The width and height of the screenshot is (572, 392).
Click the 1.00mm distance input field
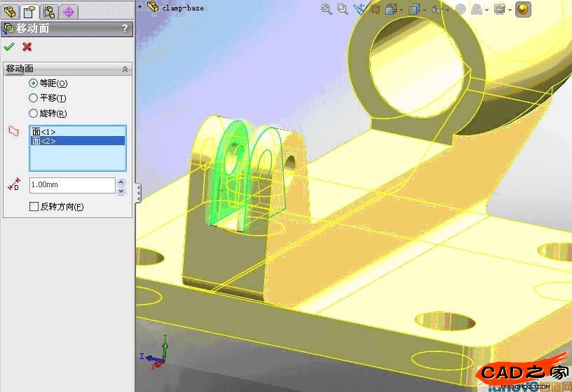71,185
